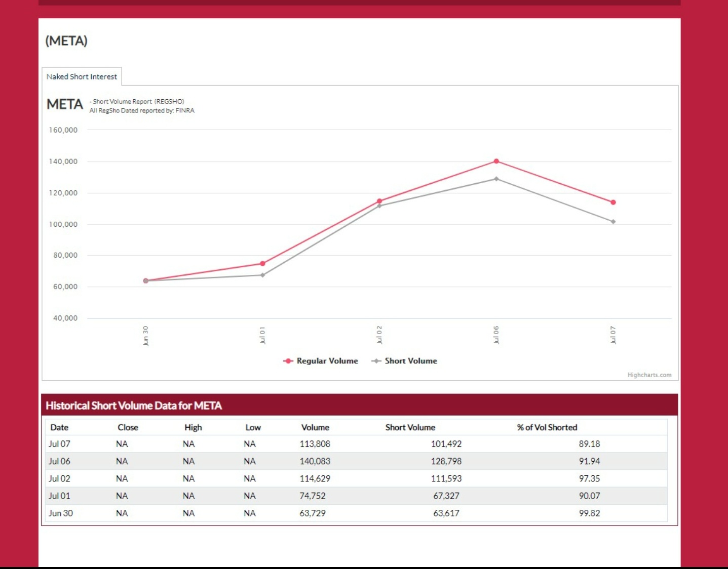728x569 pixels.
Task: Click Regular Volume point for Jul 01
Action: coord(262,264)
